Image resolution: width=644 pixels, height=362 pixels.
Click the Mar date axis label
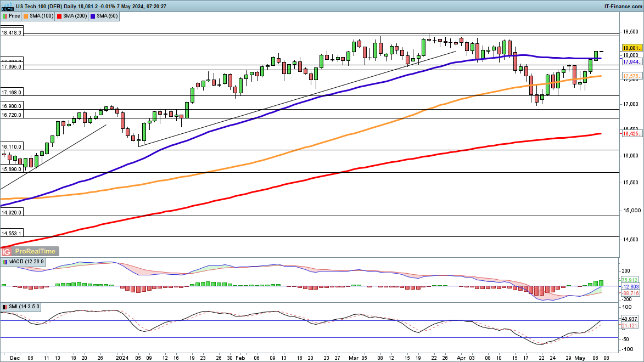pos(354,358)
